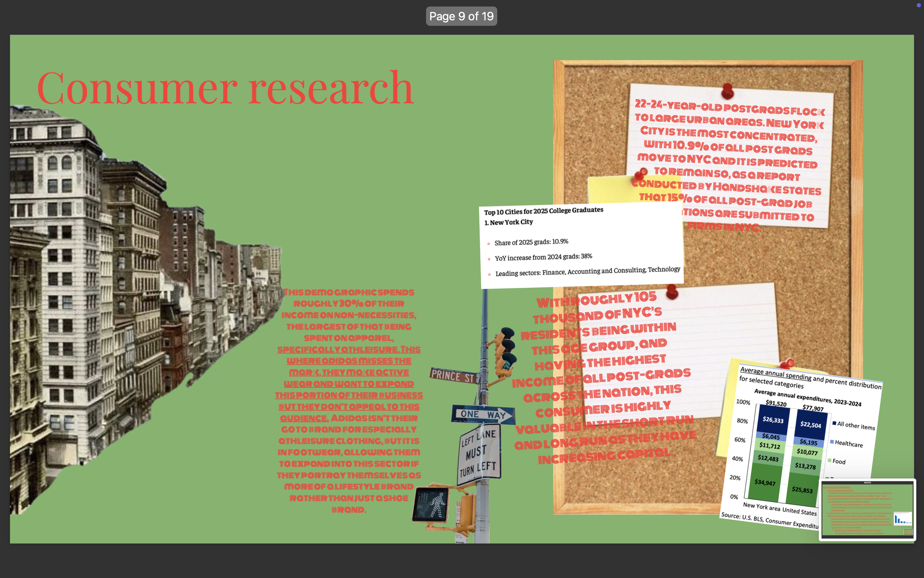Click the traffic light image
The height and width of the screenshot is (578, 924).
click(x=505, y=354)
